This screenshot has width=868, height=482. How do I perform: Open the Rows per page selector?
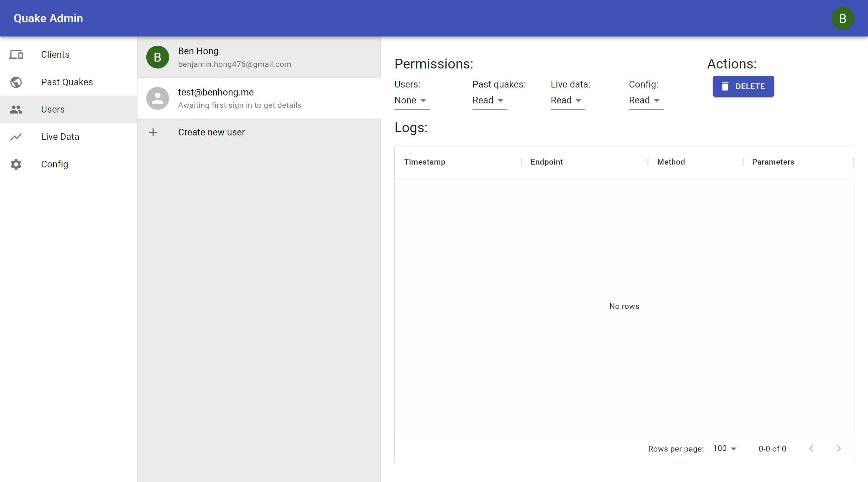pos(725,448)
